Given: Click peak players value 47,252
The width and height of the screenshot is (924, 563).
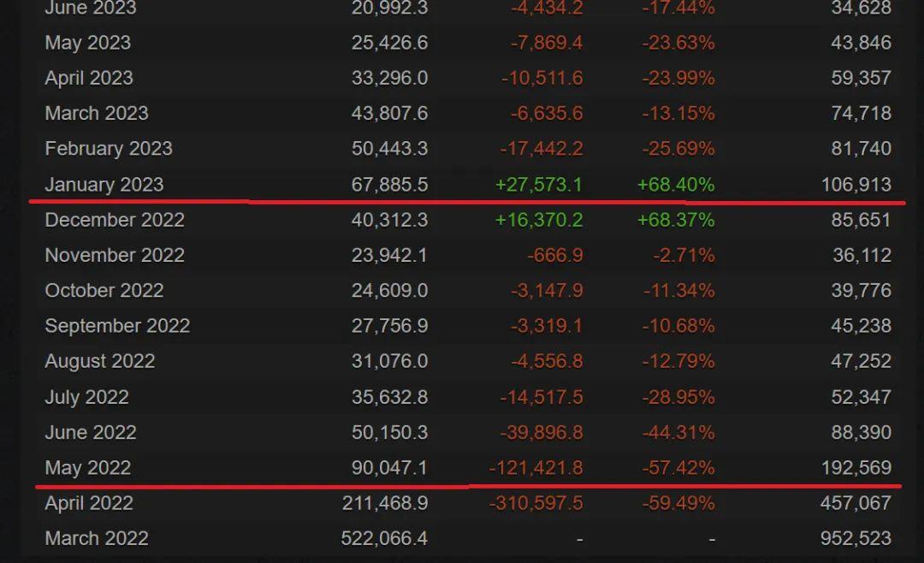Looking at the screenshot, I should coord(861,361).
